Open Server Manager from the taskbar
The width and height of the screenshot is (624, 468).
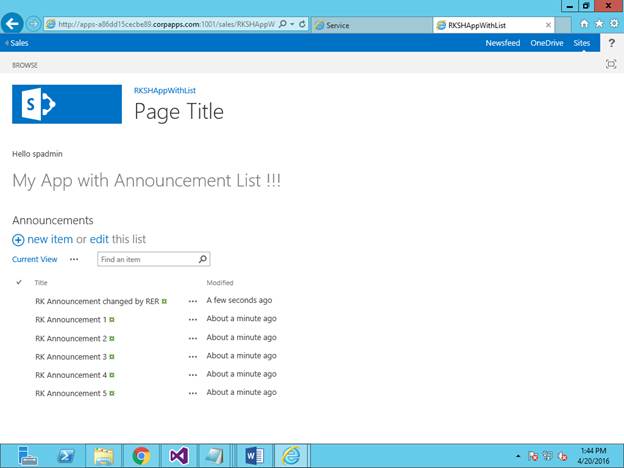coord(27,456)
